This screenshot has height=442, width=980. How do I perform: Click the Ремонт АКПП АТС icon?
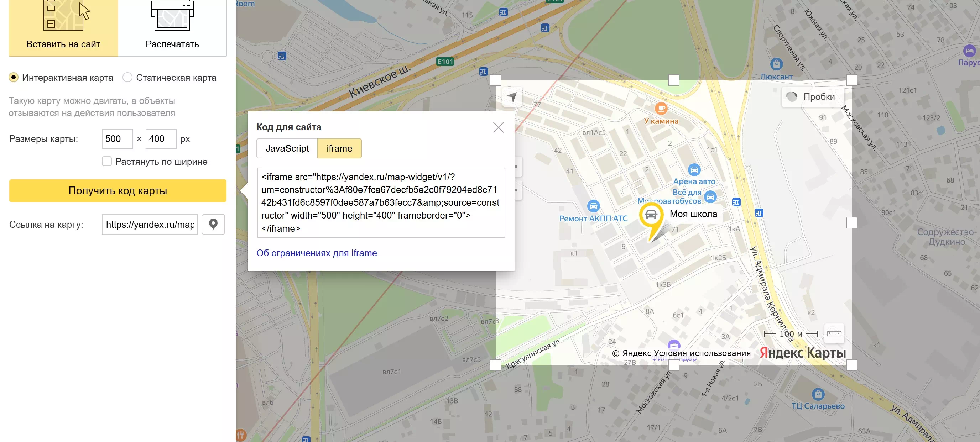pos(593,206)
